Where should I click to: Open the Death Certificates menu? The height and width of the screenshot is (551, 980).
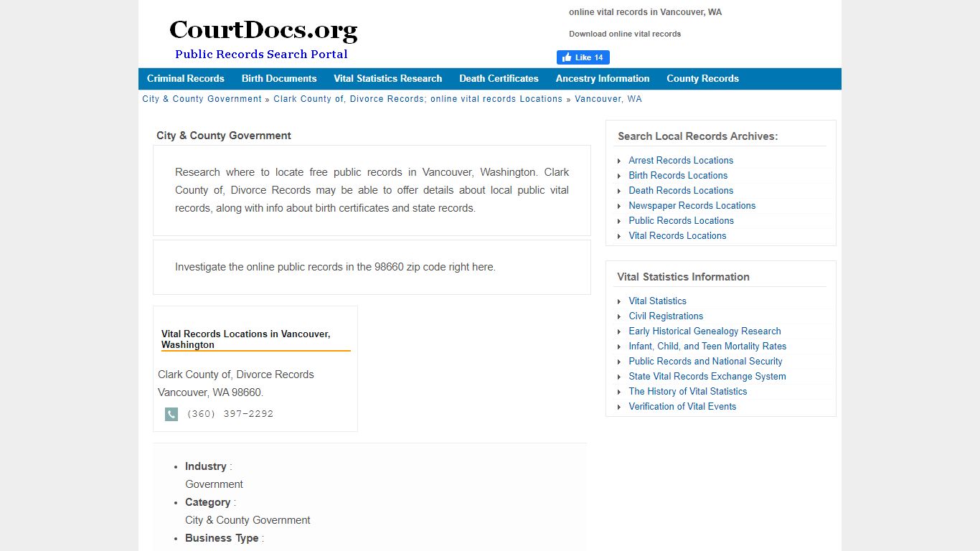[x=499, y=79]
